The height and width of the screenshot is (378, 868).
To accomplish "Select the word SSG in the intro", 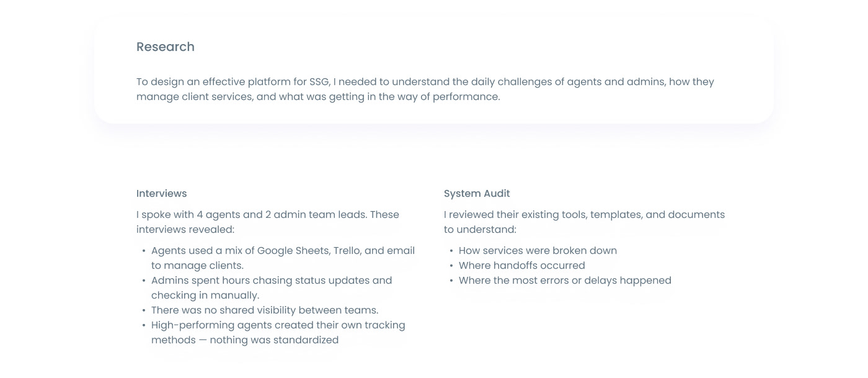I will 319,82.
